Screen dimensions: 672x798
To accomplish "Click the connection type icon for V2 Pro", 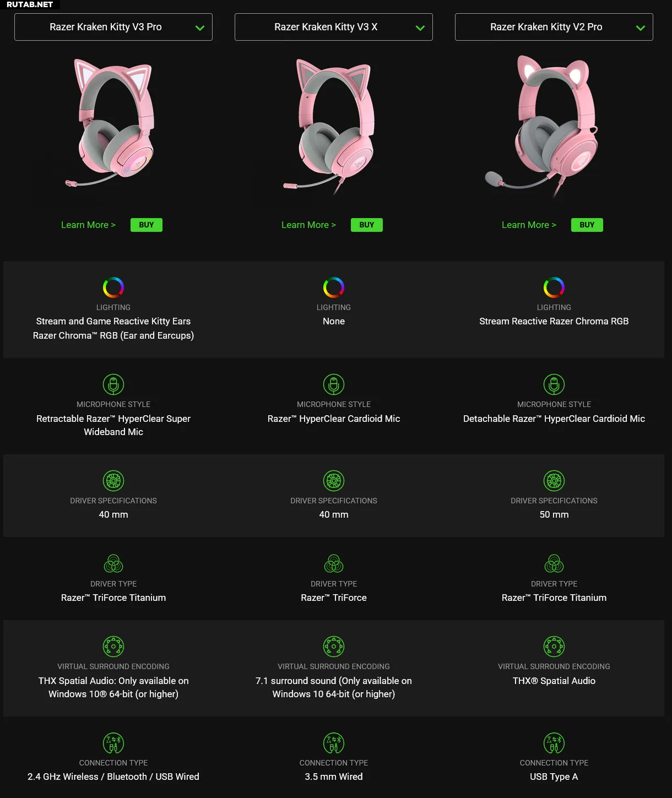I will [554, 743].
